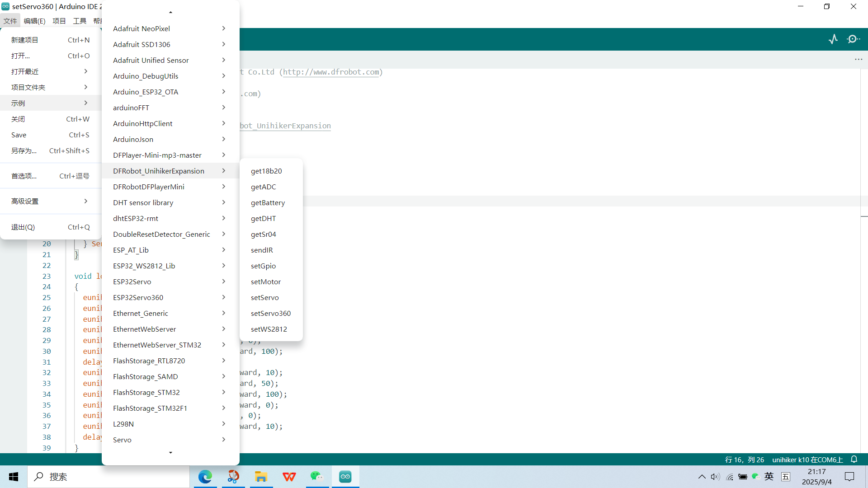Click line number 25 in gutter

point(47,297)
